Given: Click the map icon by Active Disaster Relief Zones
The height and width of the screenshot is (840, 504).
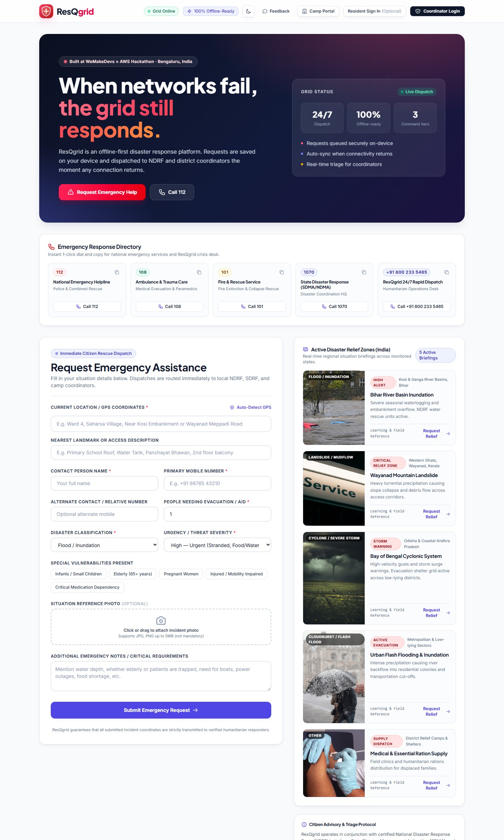Looking at the screenshot, I should click(306, 349).
